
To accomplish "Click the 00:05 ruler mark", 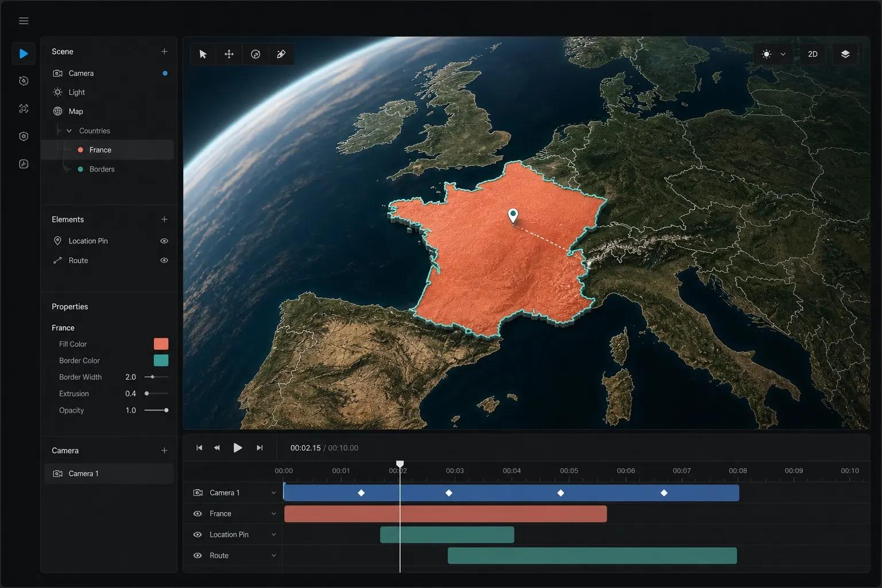I will [569, 471].
